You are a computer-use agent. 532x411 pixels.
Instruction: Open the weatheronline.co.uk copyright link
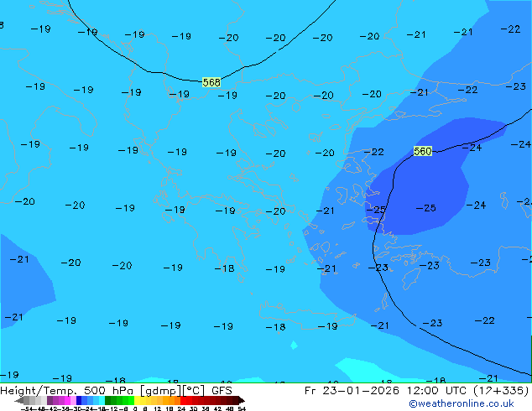462,404
